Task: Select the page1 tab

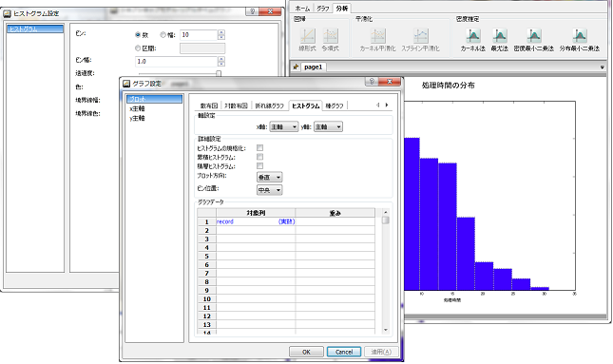Action: [x=313, y=67]
